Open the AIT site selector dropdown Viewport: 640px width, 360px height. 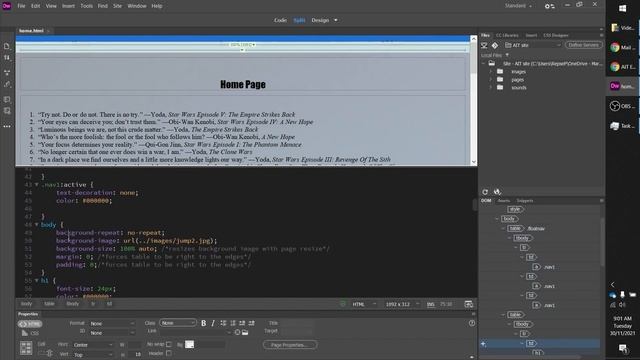[x=533, y=45]
